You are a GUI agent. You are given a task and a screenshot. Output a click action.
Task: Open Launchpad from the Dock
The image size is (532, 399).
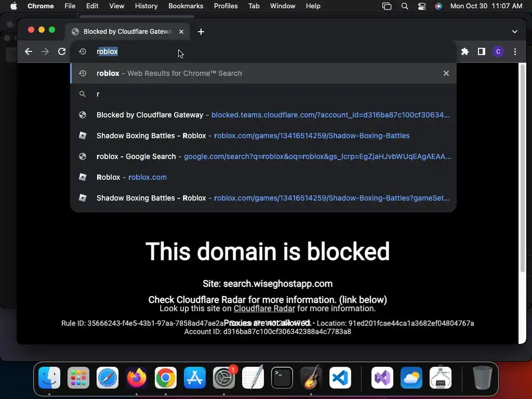pos(78,378)
